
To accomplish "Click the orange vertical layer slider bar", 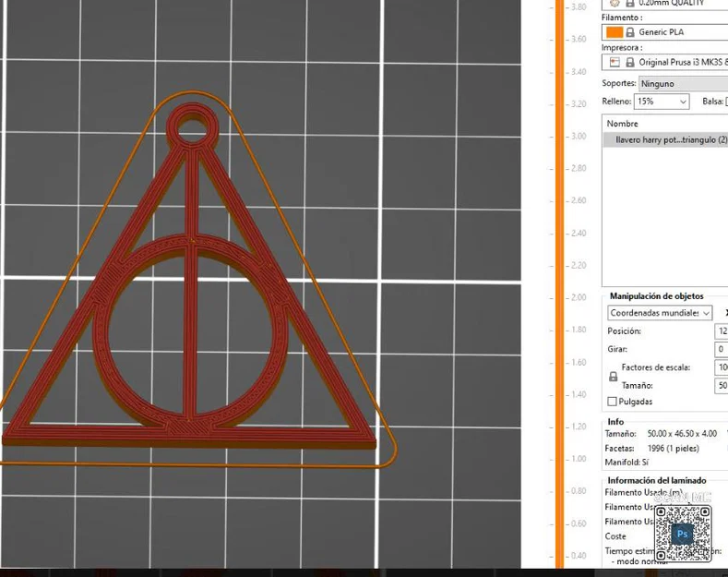I will [x=559, y=283].
